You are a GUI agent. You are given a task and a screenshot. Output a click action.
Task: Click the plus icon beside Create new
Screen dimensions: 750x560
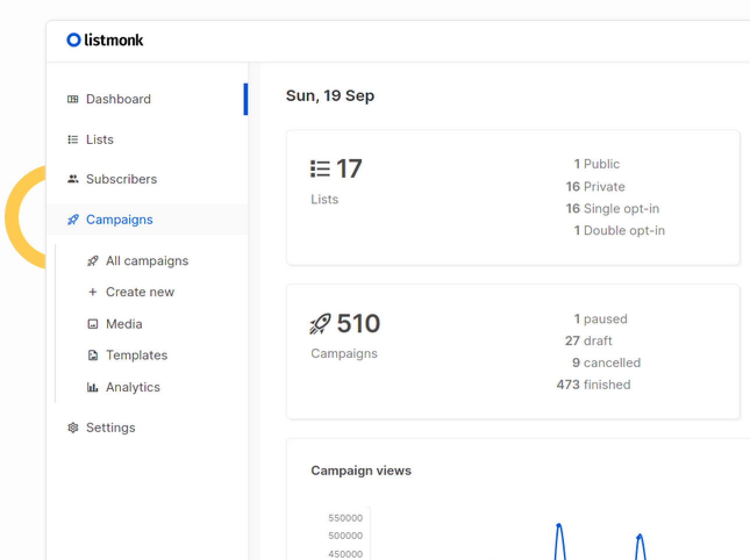(92, 292)
